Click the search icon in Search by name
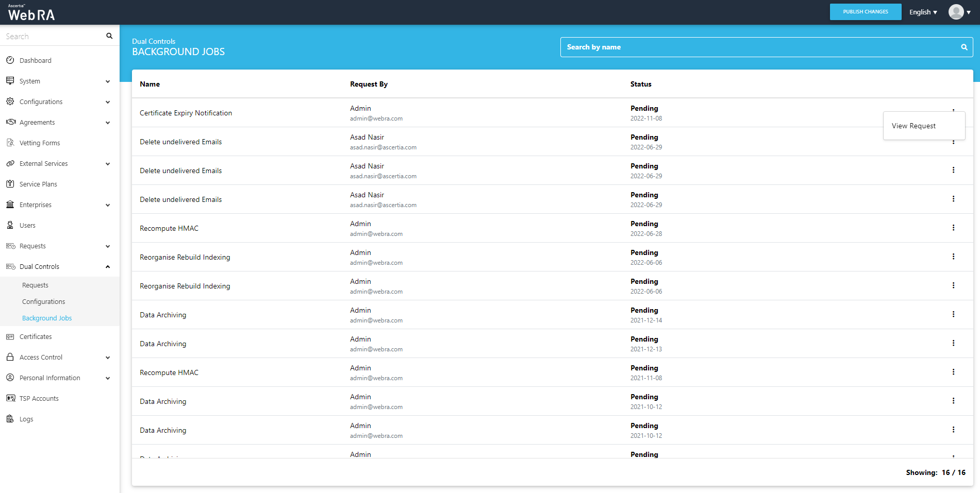The image size is (980, 493). coord(964,47)
